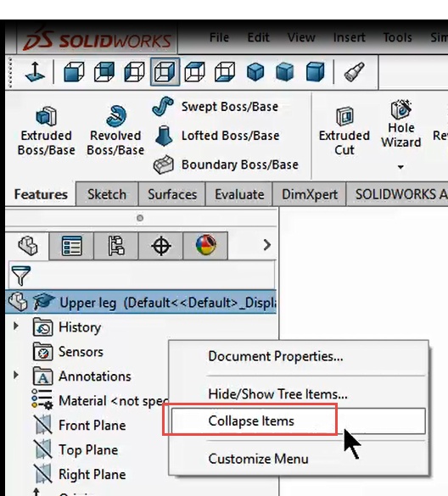The width and height of the screenshot is (448, 496).
Task: Open the DimXpertManager crosshair tab
Action: [x=161, y=246]
